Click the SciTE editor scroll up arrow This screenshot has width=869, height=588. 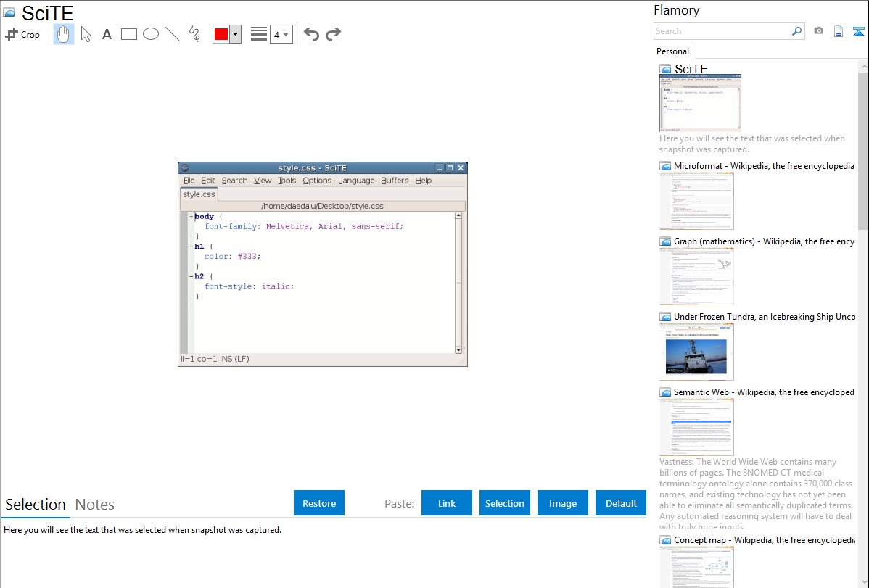tap(458, 215)
